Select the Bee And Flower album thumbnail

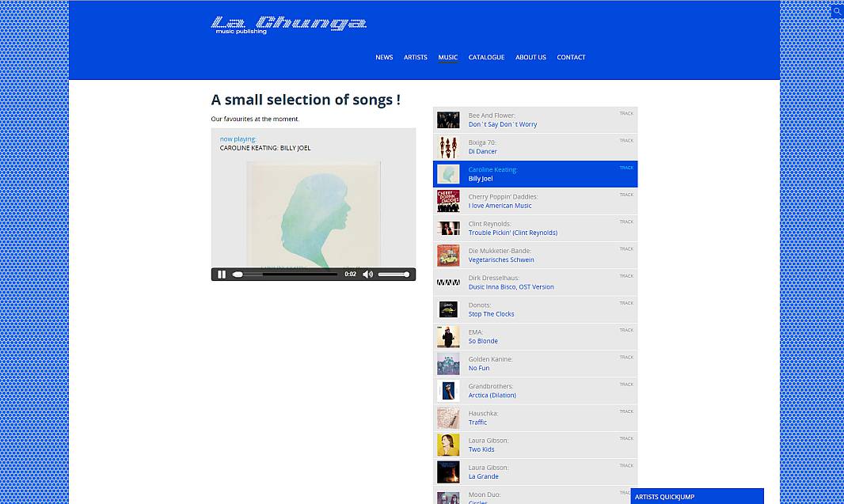[448, 120]
